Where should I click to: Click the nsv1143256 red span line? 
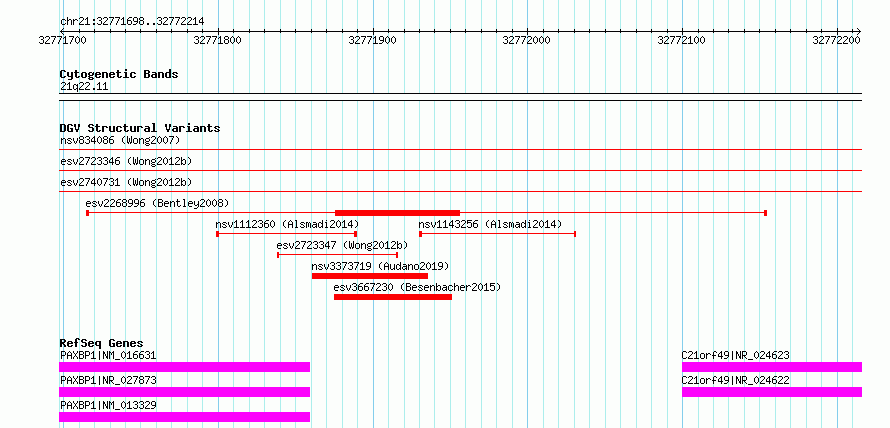(498, 234)
